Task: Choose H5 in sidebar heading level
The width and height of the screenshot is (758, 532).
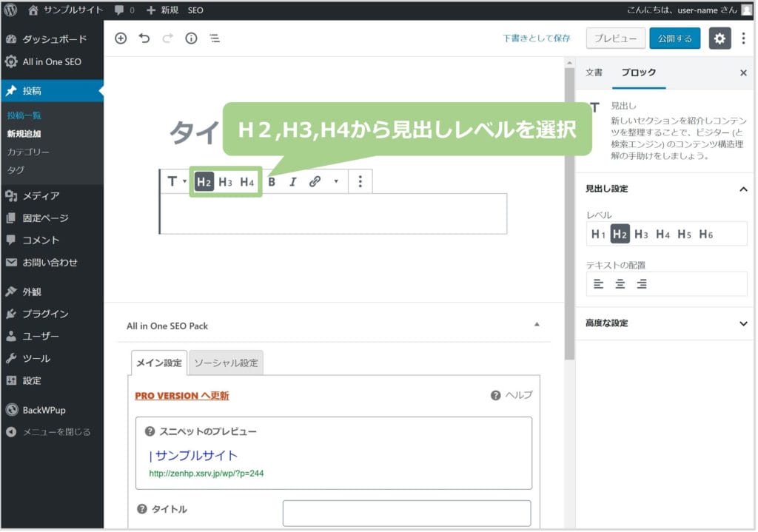Action: click(x=684, y=235)
